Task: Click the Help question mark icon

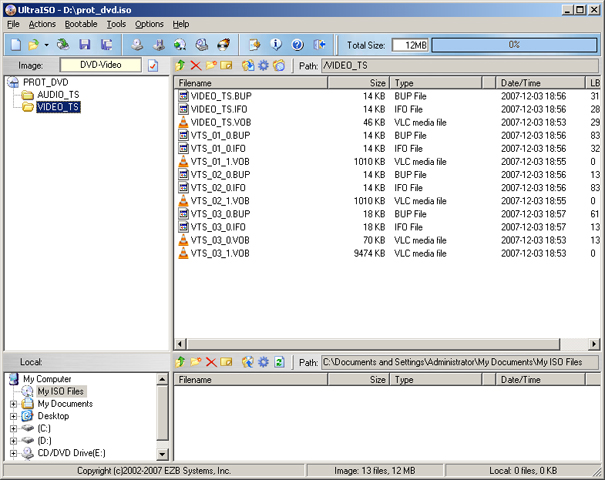Action: click(x=297, y=45)
